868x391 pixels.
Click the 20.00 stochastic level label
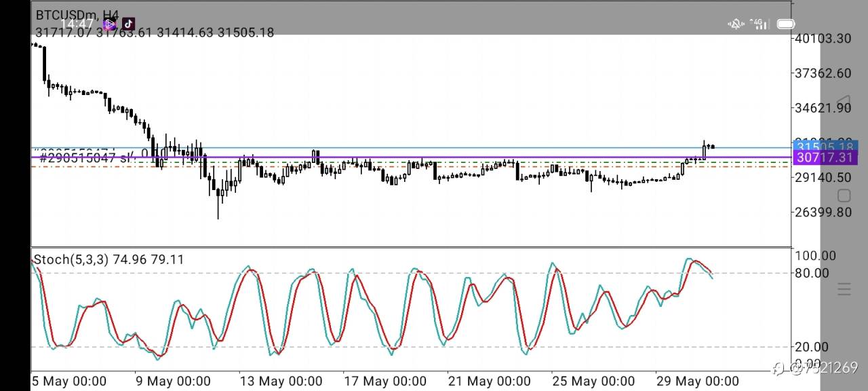point(812,347)
